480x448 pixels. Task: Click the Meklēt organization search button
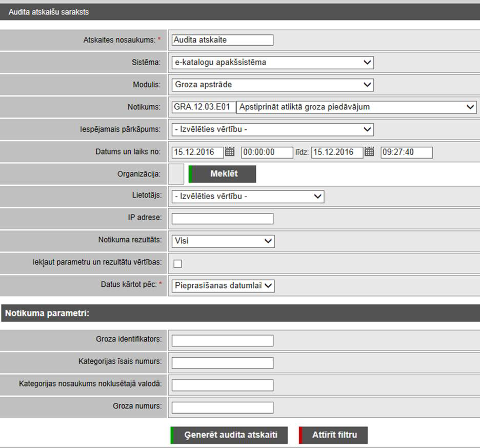pos(223,174)
